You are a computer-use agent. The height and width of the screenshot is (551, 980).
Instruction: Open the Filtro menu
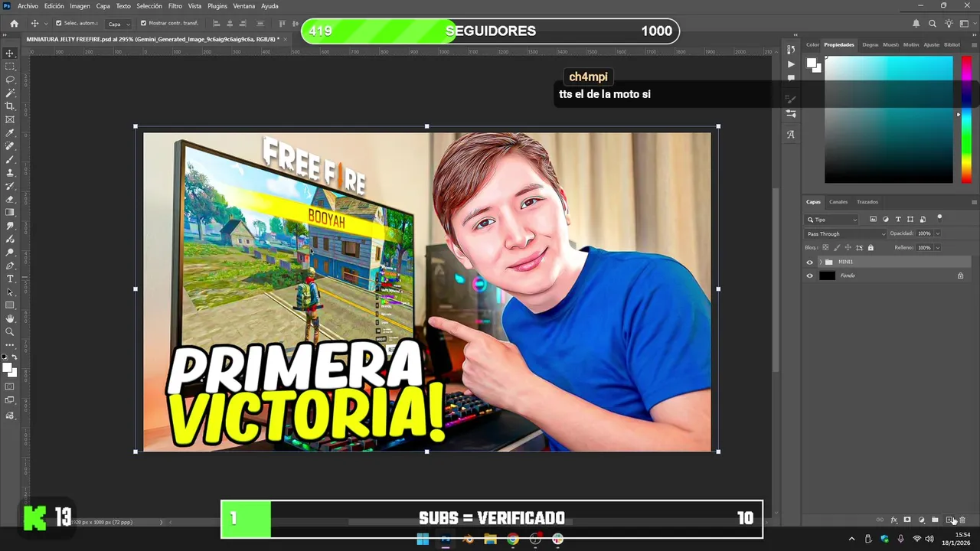(175, 6)
